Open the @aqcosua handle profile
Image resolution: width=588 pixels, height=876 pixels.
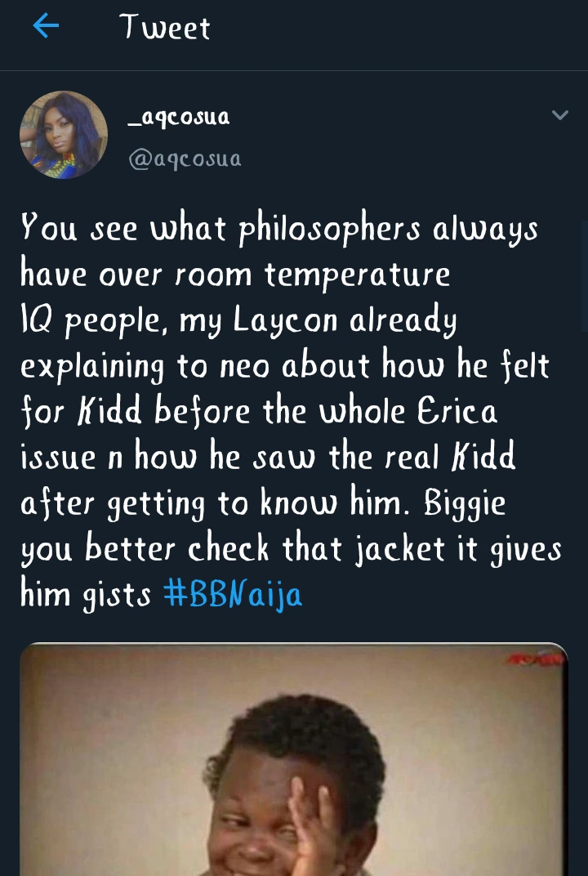[185, 159]
